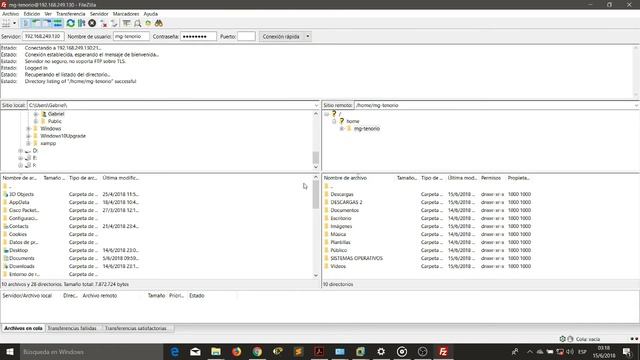Select the Public folder in local tree
The image size is (640, 360).
click(x=55, y=121)
